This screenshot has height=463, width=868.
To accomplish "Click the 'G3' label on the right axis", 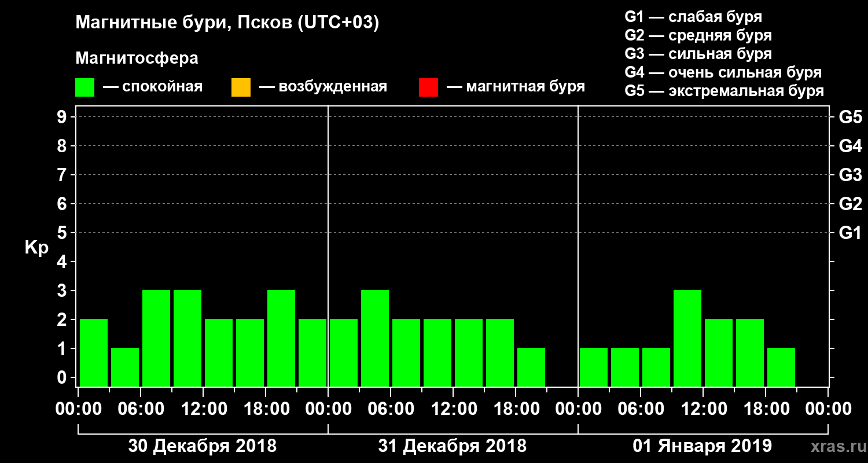I will coord(850,175).
